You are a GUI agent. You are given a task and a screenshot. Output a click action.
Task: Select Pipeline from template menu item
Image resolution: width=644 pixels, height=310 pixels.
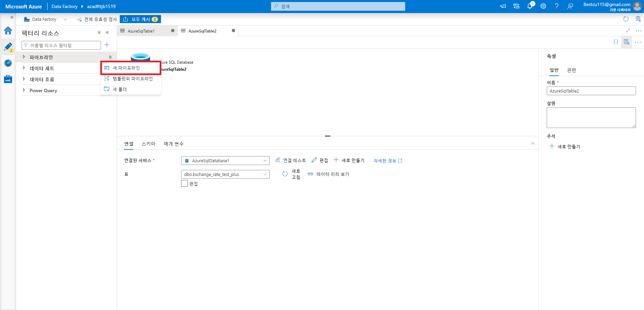click(131, 79)
